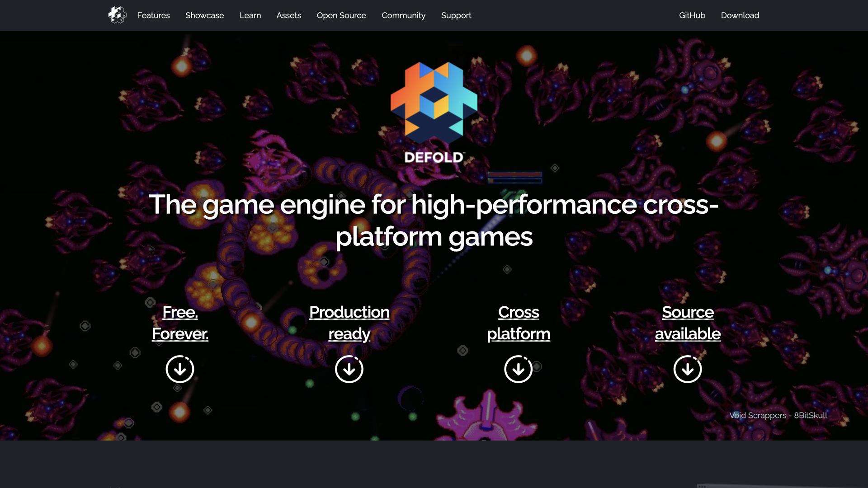Image resolution: width=868 pixels, height=488 pixels.
Task: Open the Features menu item
Action: [x=153, y=15]
